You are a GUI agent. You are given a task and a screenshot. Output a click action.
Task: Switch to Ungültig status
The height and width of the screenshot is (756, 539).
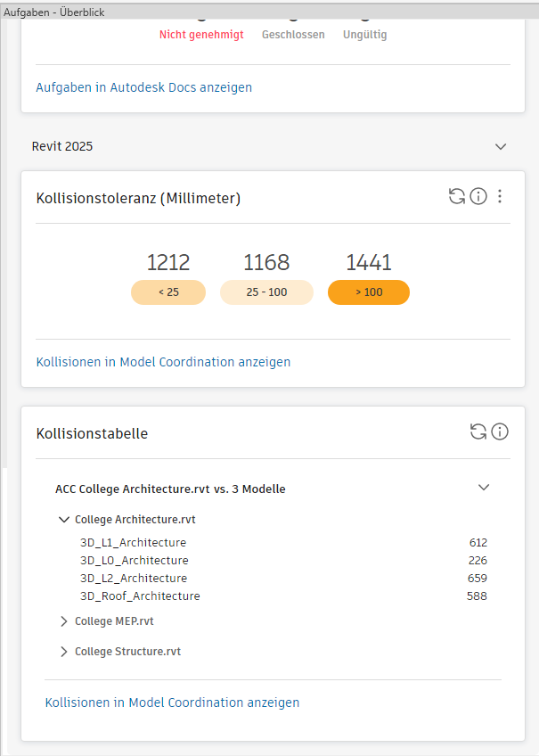(365, 35)
